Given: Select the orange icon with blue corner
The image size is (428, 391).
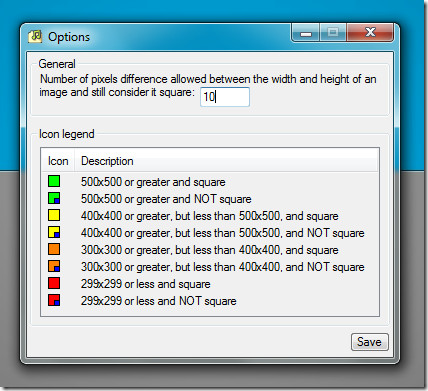Looking at the screenshot, I should click(54, 266).
